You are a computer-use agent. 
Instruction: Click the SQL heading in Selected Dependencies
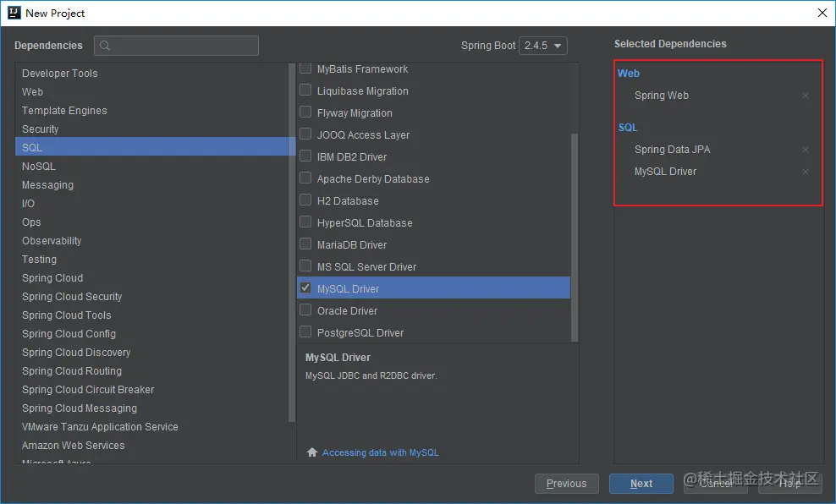pos(628,128)
